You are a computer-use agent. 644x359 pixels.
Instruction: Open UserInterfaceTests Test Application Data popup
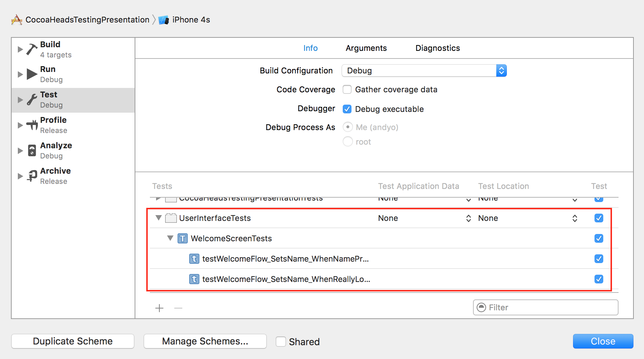pos(425,218)
